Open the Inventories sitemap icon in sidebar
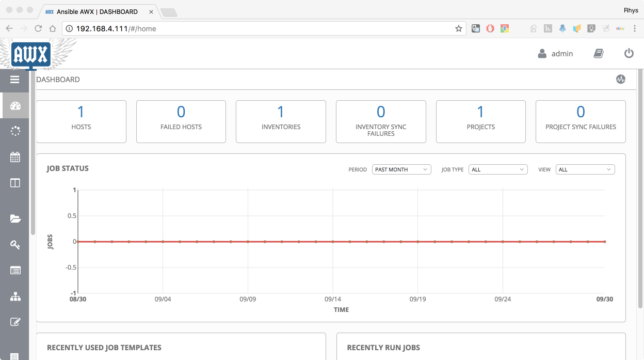Viewport: 644px width, 360px height. [x=15, y=296]
